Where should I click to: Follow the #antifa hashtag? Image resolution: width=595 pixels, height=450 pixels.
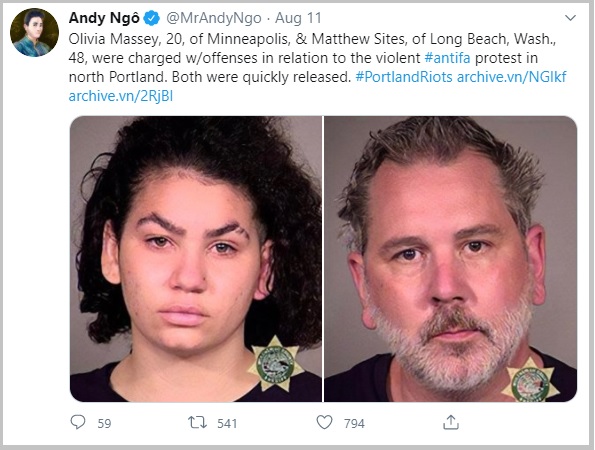coord(447,58)
